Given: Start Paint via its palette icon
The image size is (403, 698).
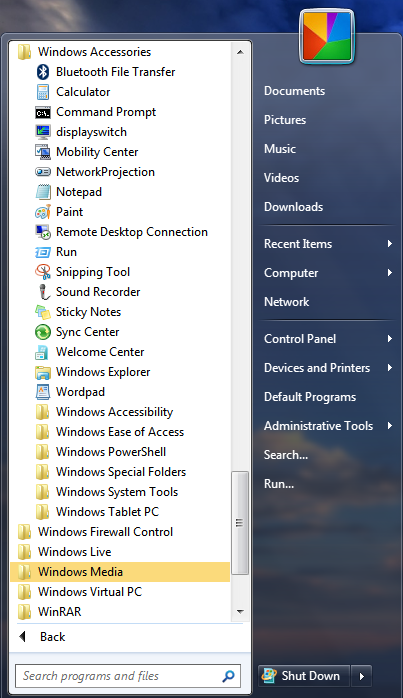Looking at the screenshot, I should coord(43,212).
